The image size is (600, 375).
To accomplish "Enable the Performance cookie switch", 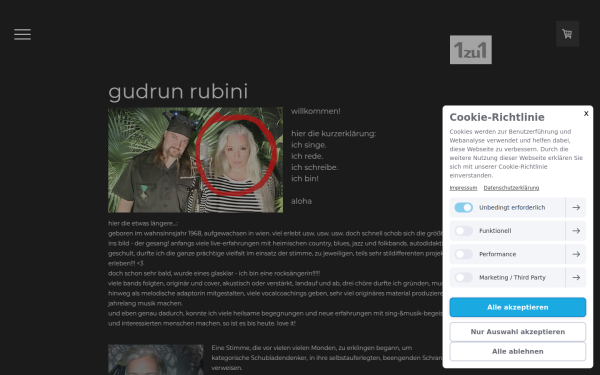I will pyautogui.click(x=464, y=254).
